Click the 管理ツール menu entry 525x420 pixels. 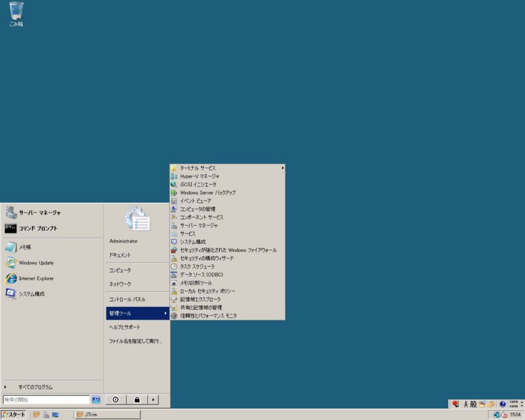click(127, 314)
